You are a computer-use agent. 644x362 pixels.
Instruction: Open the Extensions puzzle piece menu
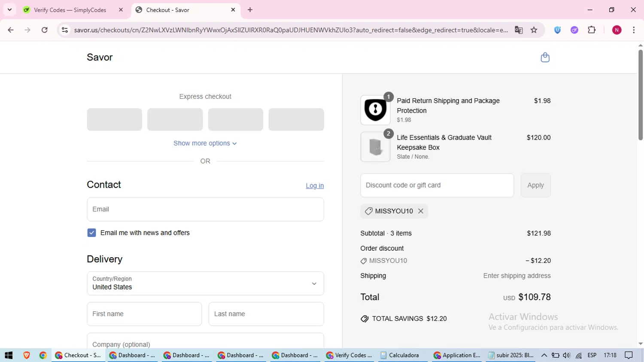(592, 30)
